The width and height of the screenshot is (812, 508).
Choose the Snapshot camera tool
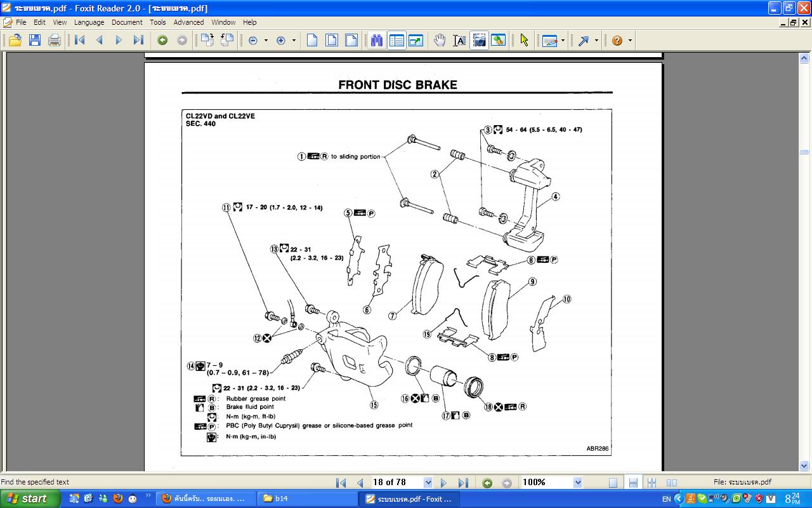click(479, 40)
